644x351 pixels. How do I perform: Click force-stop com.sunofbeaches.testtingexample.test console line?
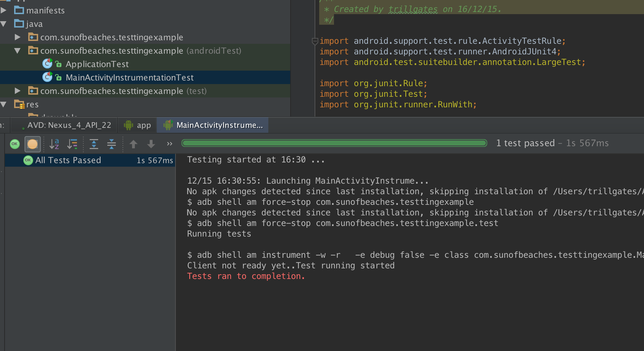(342, 223)
